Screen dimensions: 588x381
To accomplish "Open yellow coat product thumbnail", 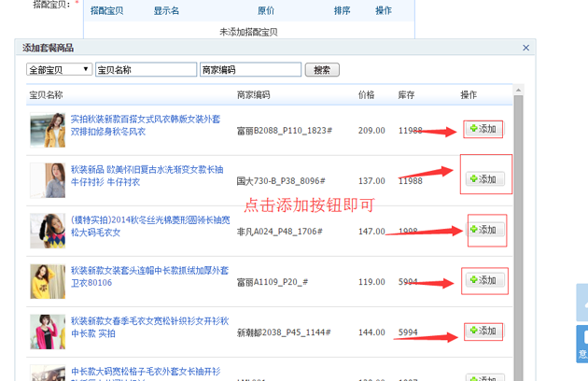I will tap(47, 131).
